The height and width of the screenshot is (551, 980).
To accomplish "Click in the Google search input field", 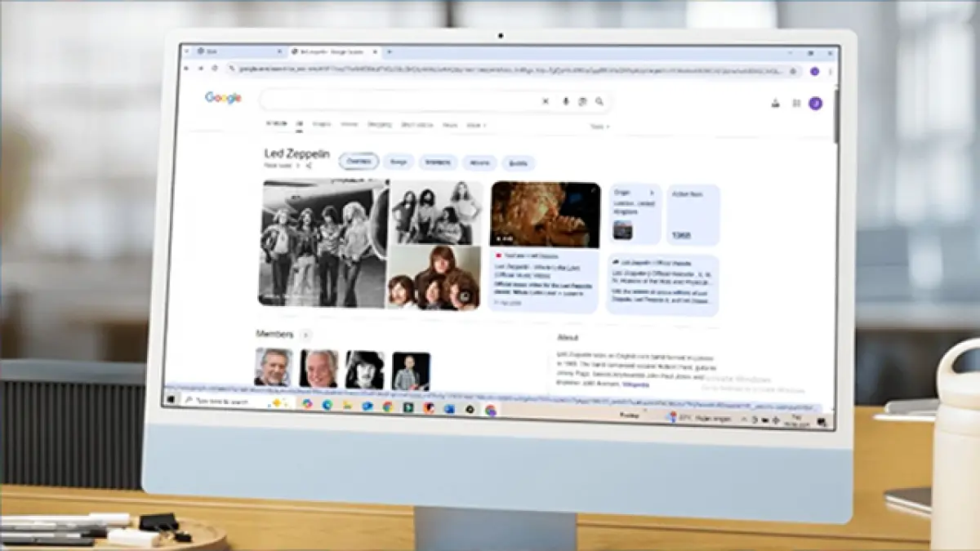I will coord(399,100).
